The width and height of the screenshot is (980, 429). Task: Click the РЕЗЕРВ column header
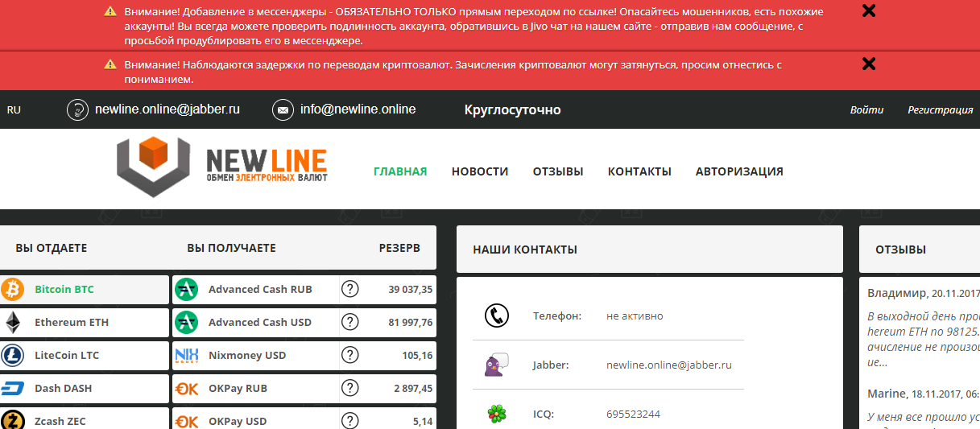tap(399, 248)
